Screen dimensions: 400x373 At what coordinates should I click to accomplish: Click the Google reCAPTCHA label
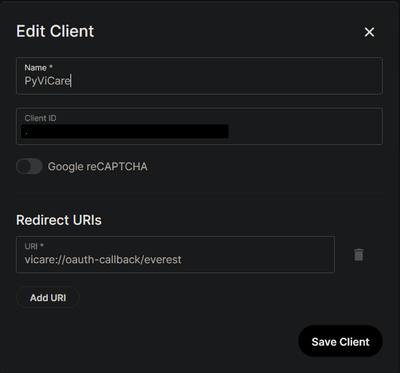98,167
